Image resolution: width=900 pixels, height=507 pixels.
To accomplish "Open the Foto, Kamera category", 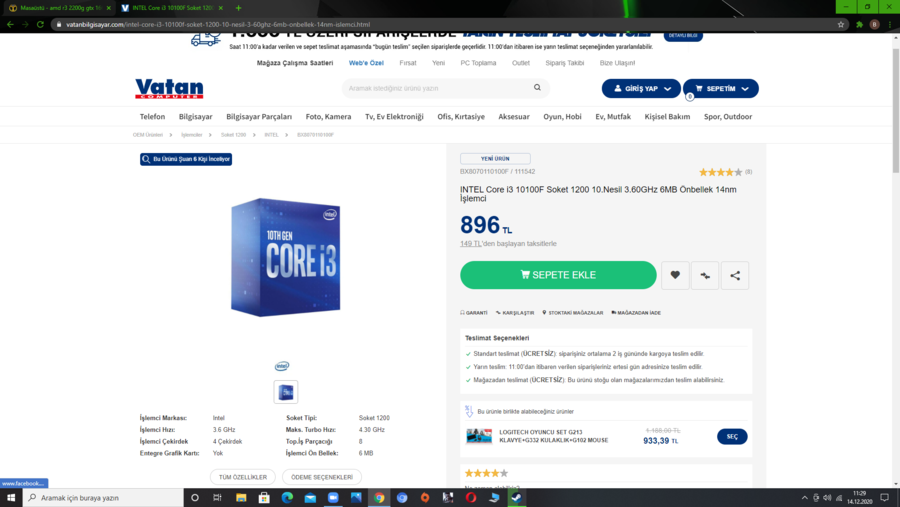I will [x=328, y=117].
